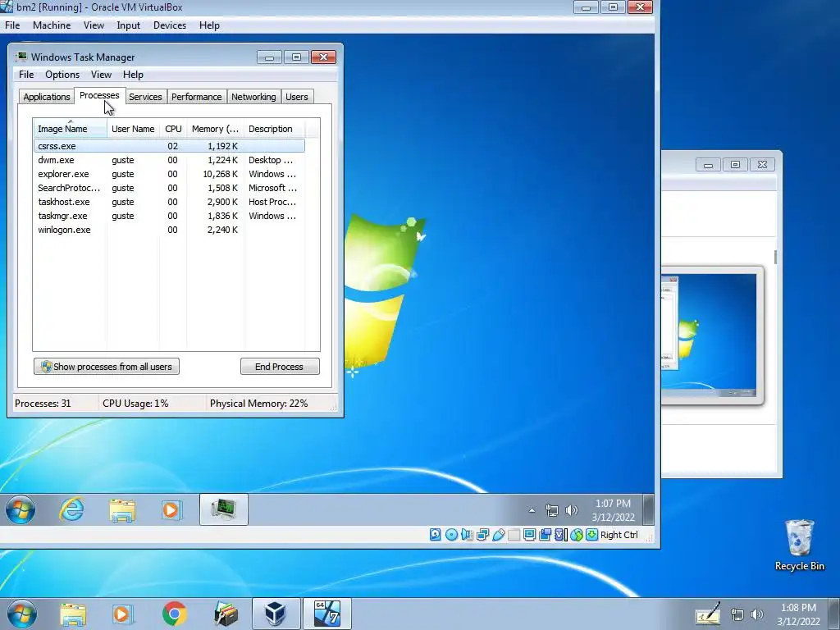
Task: Select the explorer.exe process row
Action: pyautogui.click(x=169, y=174)
